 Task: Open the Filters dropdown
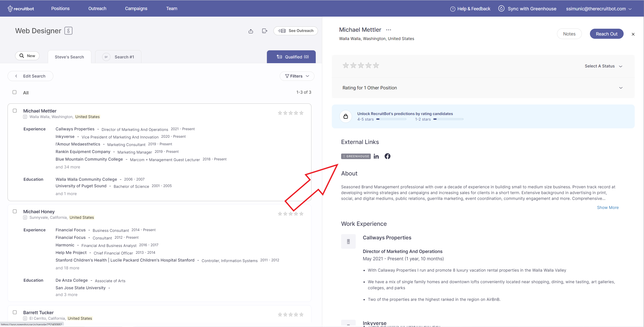click(297, 76)
